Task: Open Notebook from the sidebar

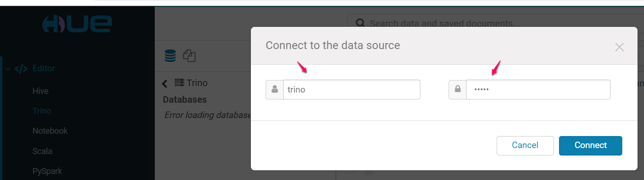Action: click(x=50, y=131)
